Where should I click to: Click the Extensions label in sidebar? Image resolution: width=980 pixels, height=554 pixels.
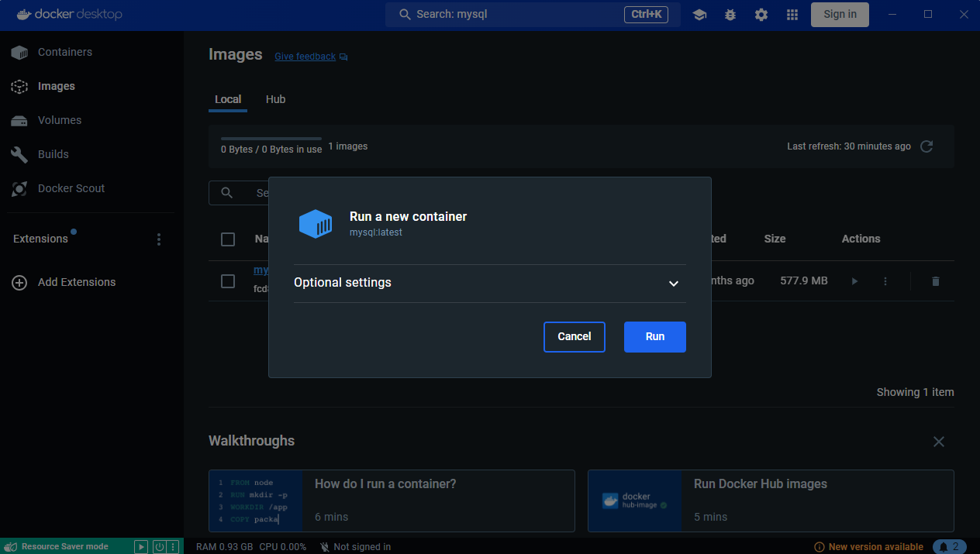coord(40,239)
